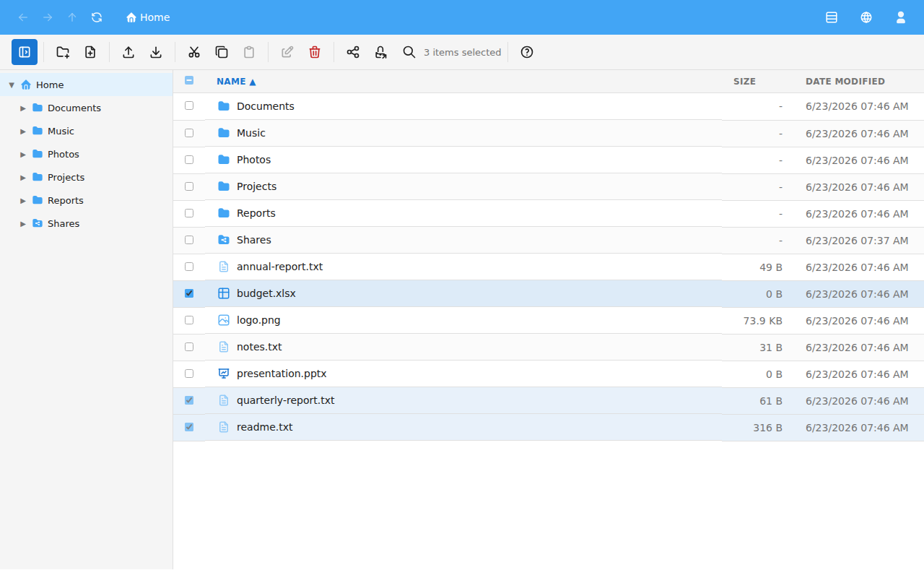Open the permissions user icon in the toolbar
924x578 pixels.
[x=380, y=52]
